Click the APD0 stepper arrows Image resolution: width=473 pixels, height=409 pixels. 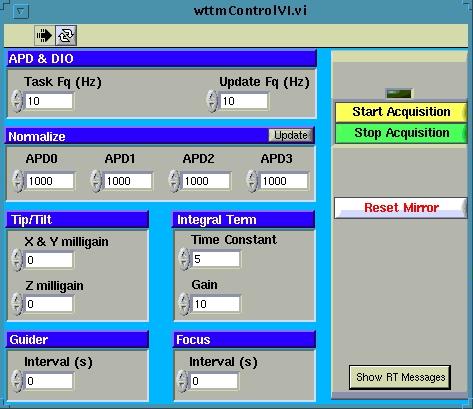pos(18,181)
